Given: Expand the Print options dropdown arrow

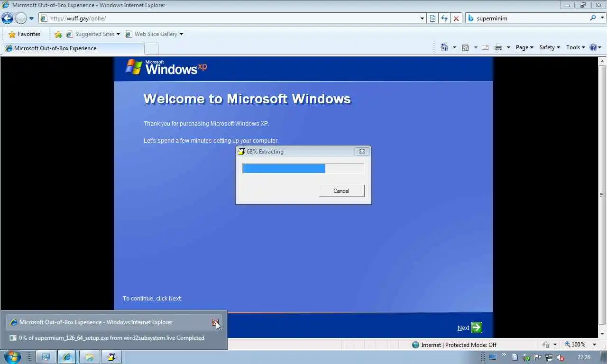Looking at the screenshot, I should [x=508, y=47].
